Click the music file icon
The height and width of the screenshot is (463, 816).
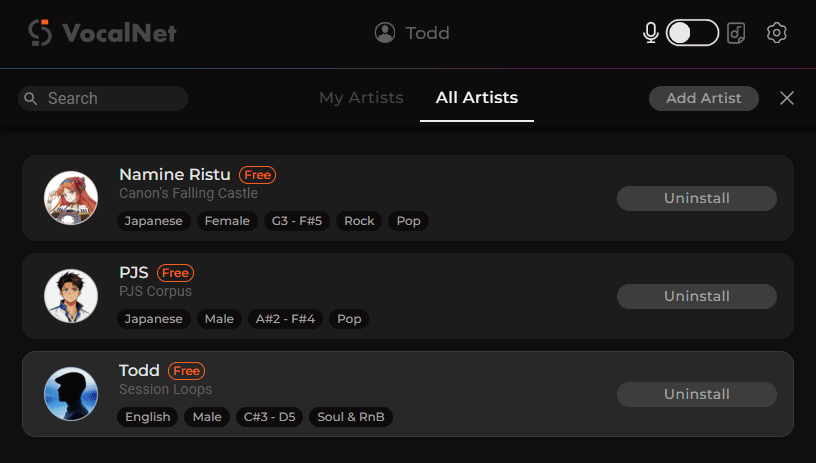coord(736,33)
